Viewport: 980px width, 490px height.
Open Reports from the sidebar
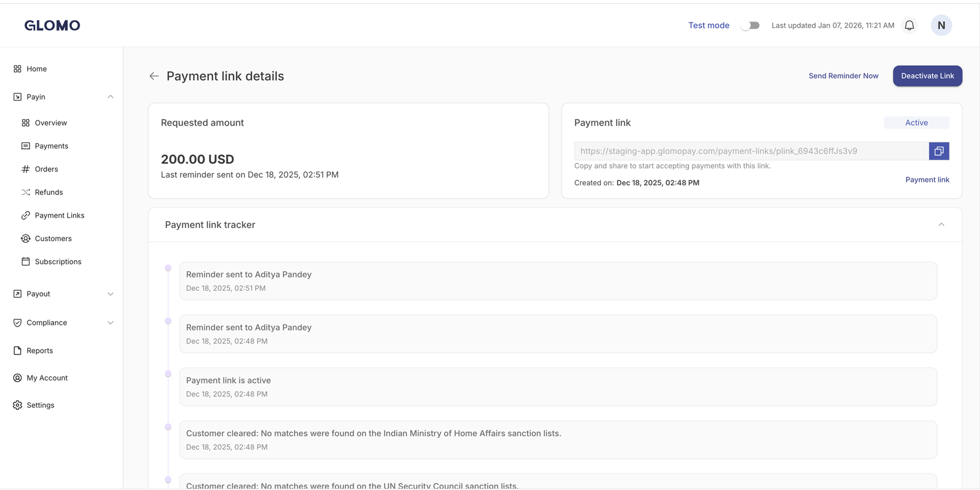tap(40, 351)
